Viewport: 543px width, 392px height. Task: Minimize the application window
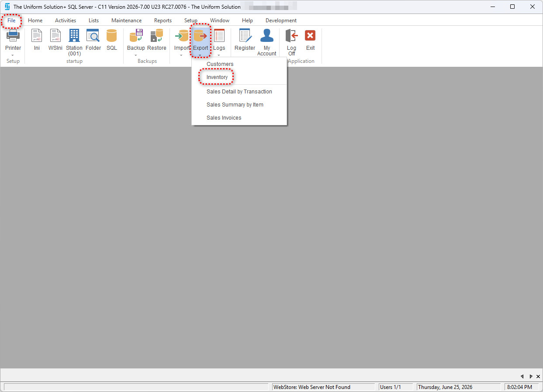[x=492, y=7]
